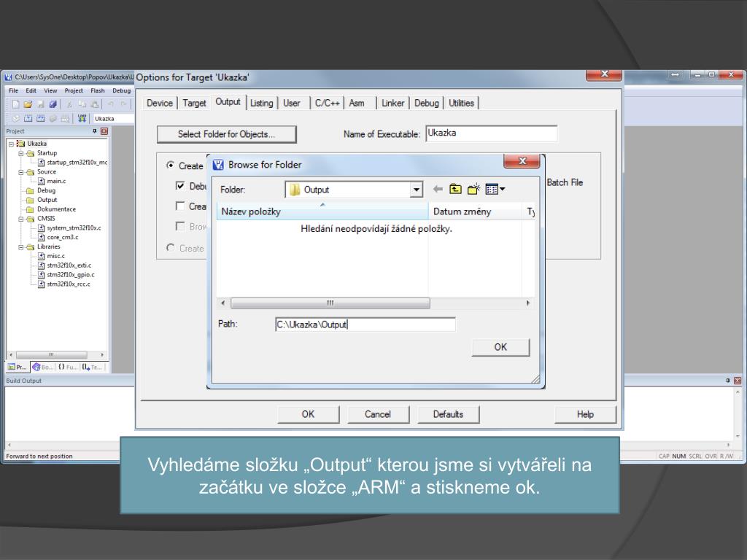This screenshot has width=747, height=560.
Task: Open the View menu in menu bar
Action: pos(50,90)
